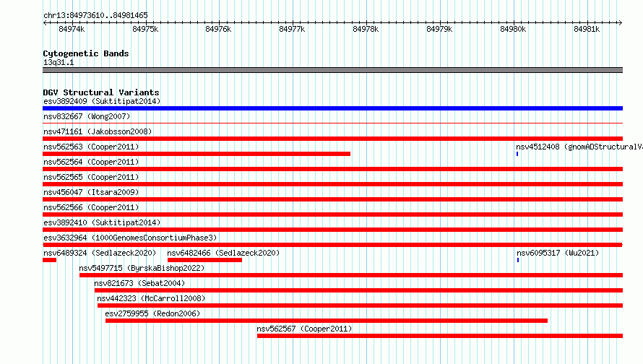This screenshot has width=643, height=364.
Task: Open nsv5497715 (ByrskaBishop2022) label
Action: tap(142, 268)
